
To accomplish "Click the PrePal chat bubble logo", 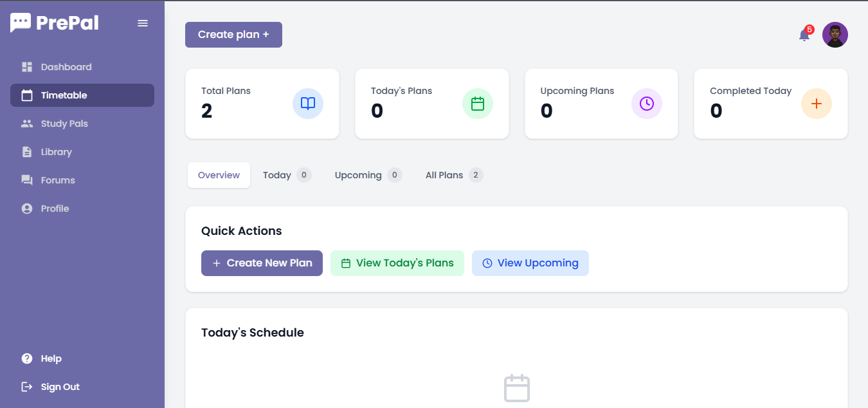I will (21, 23).
